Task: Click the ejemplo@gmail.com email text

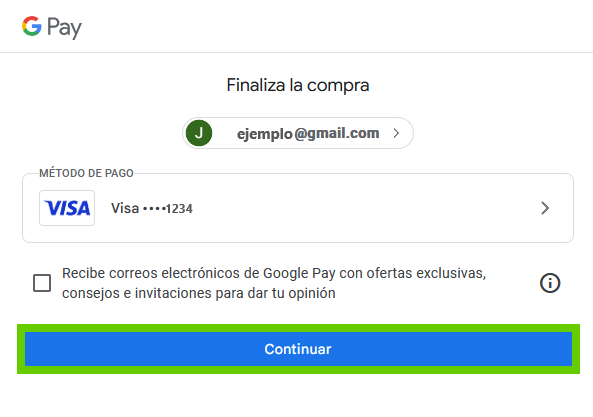Action: pos(308,133)
